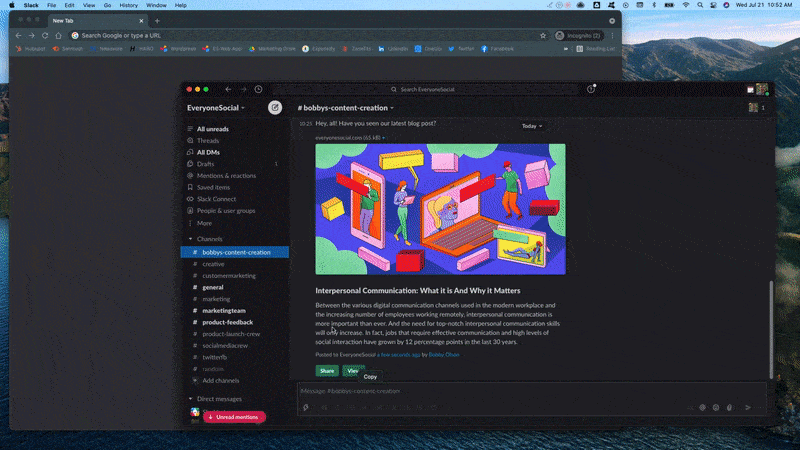This screenshot has width=800, height=450.
Task: Open Wi-Fi status in menu bar
Action: (686, 5)
